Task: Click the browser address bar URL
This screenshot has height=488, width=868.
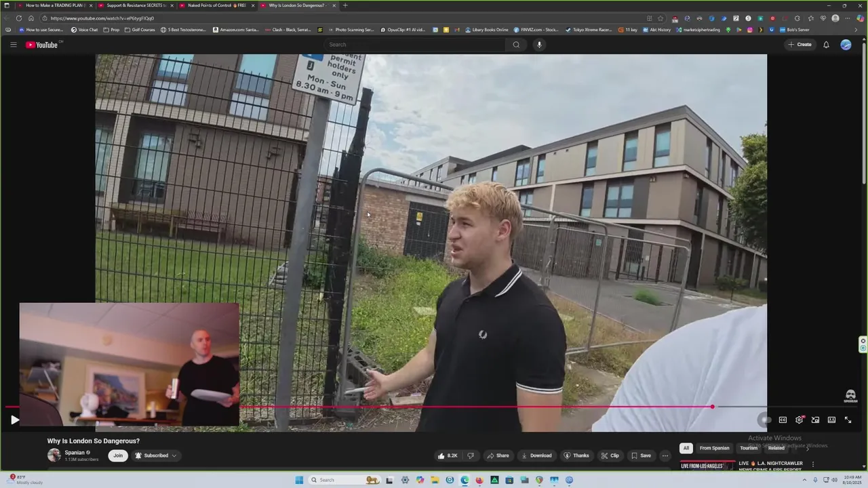Action: 102,18
